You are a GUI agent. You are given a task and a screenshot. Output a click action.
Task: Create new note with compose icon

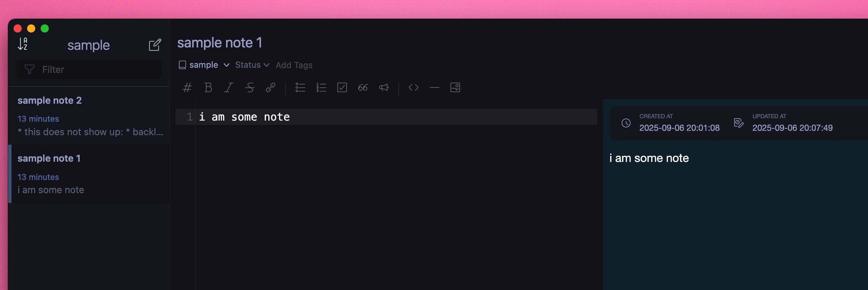click(x=155, y=45)
